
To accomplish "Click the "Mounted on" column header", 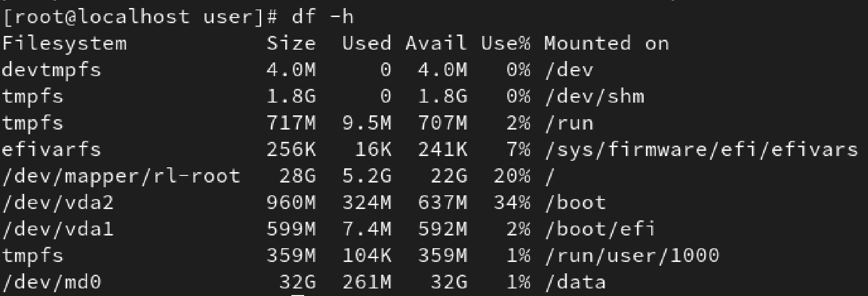I will 606,44.
